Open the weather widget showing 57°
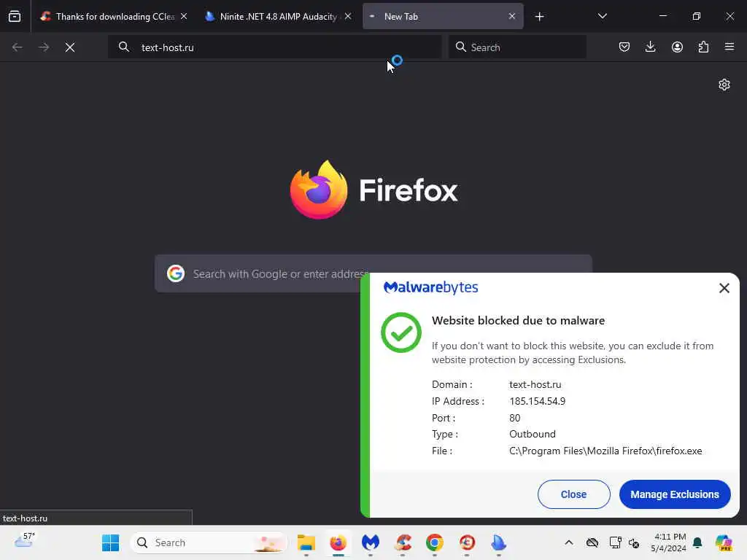 coord(25,541)
